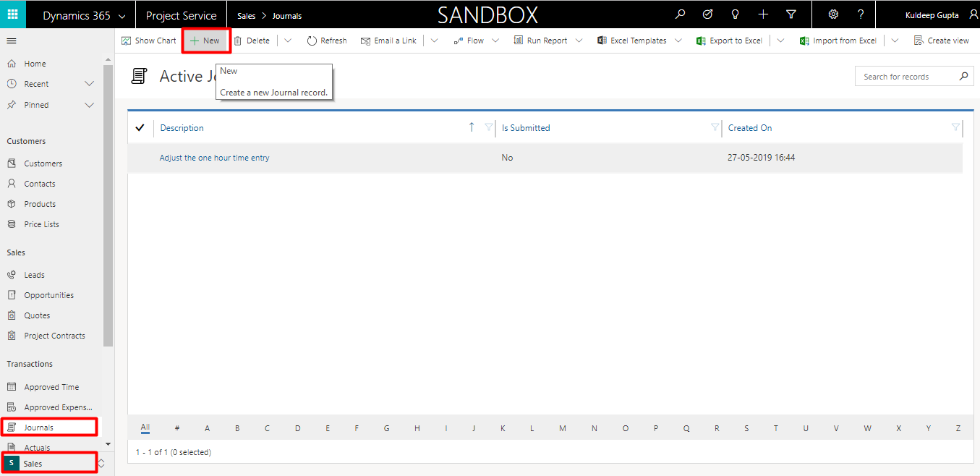Open Project Contracts in sidebar

tap(54, 336)
